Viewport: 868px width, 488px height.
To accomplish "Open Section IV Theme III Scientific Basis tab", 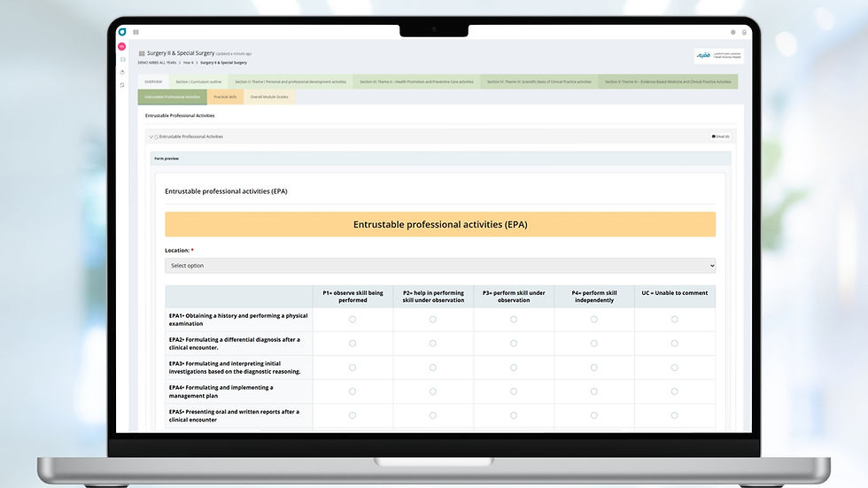I will coord(539,81).
